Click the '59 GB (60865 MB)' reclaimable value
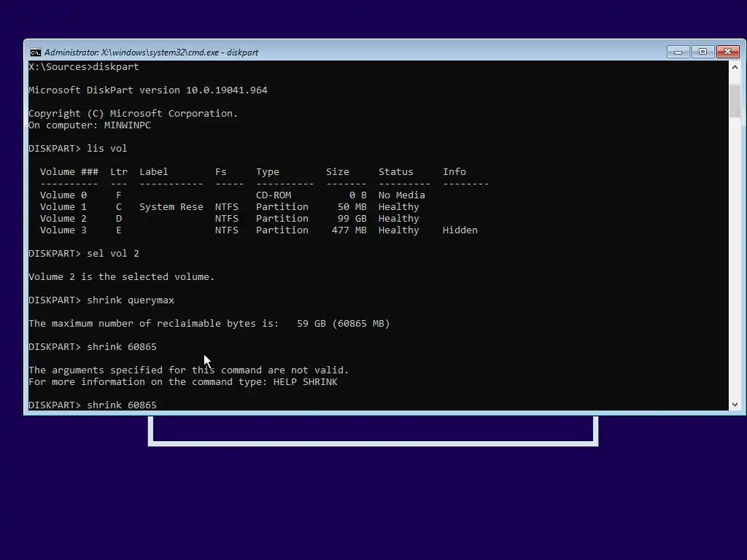Image resolution: width=747 pixels, height=560 pixels. coord(343,323)
